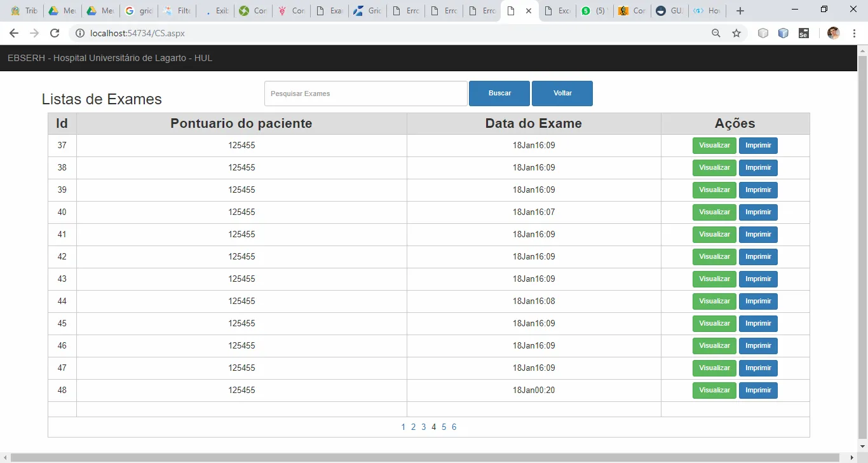The width and height of the screenshot is (868, 463).
Task: Imprimir the exam with Id 43
Action: 758,279
